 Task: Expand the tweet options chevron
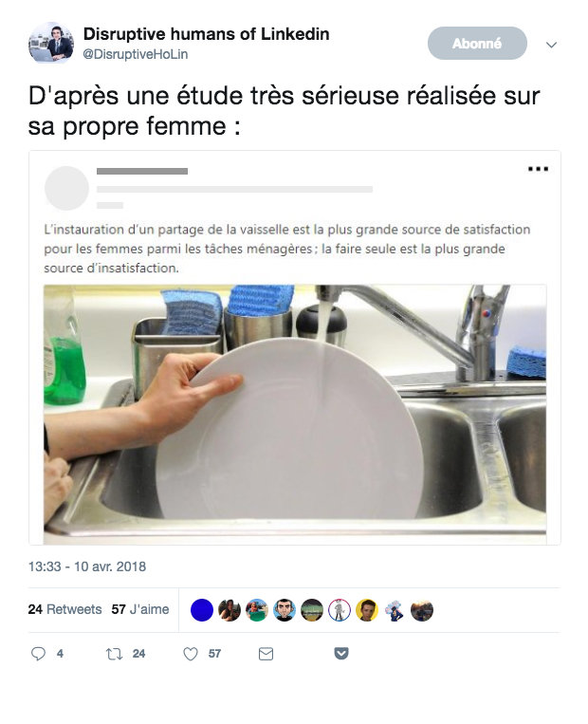click(x=552, y=45)
